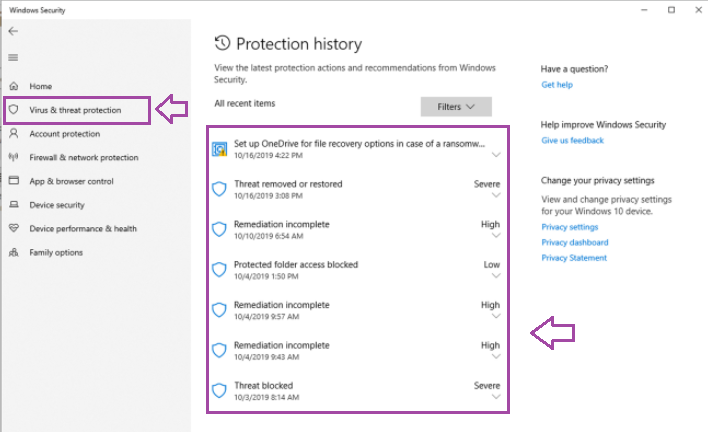Click the Firewall & network protection icon
Viewport: 708px width, 432px height.
coord(14,157)
